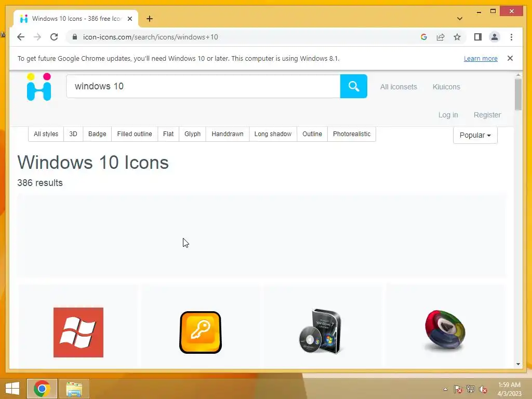Click Log in
Viewport: 532px width, 399px height.
pos(448,115)
